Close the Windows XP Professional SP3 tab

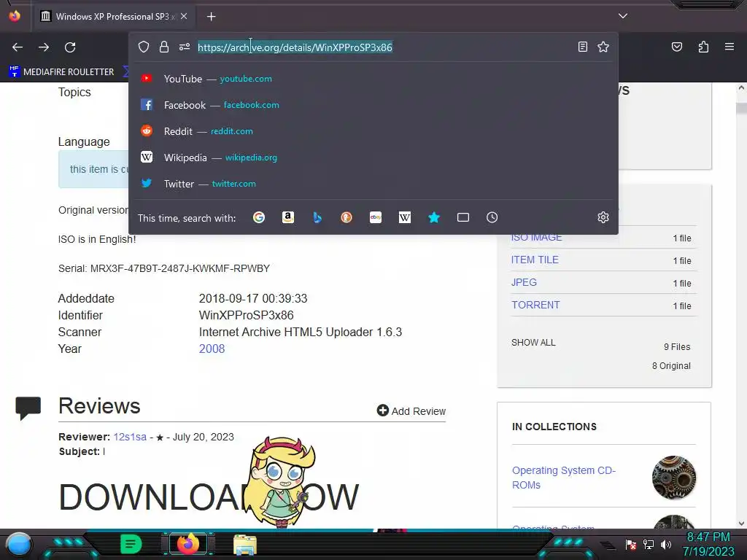pyautogui.click(x=184, y=16)
